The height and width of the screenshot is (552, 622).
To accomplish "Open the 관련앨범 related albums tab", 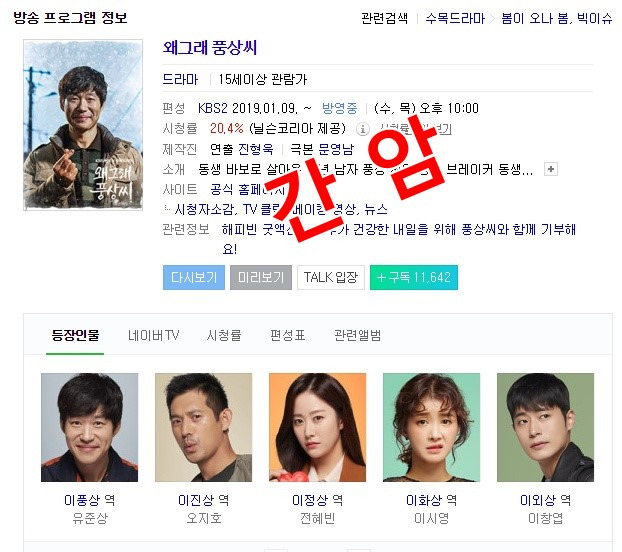I will tap(357, 335).
